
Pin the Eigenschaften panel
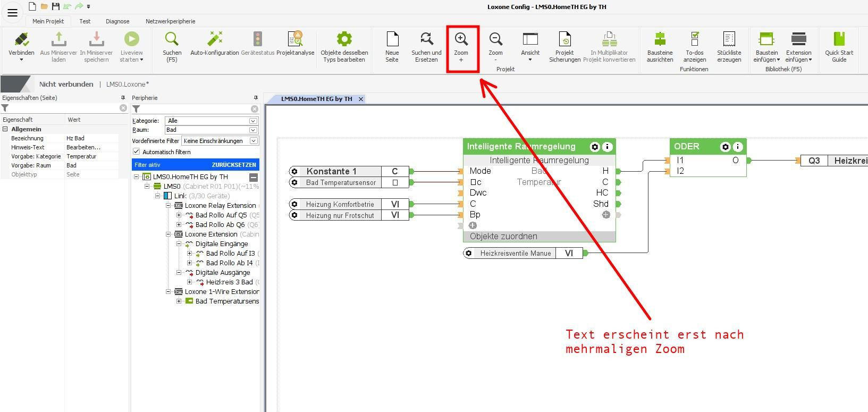(123, 98)
